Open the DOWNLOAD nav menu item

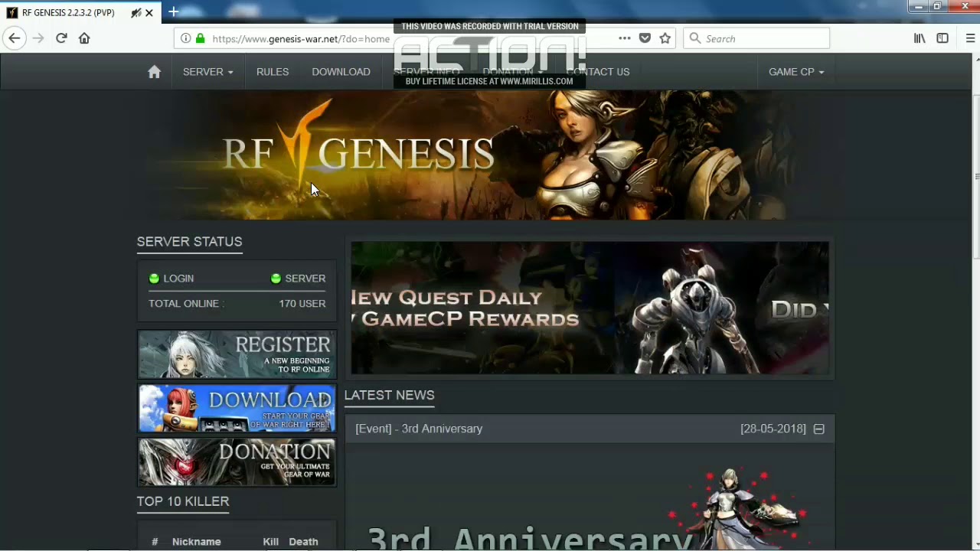[x=341, y=72]
